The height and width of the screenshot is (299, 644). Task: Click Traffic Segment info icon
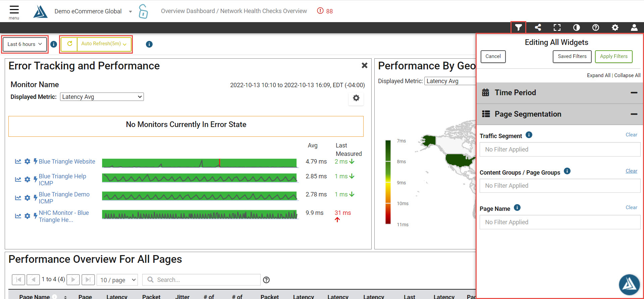pyautogui.click(x=529, y=135)
